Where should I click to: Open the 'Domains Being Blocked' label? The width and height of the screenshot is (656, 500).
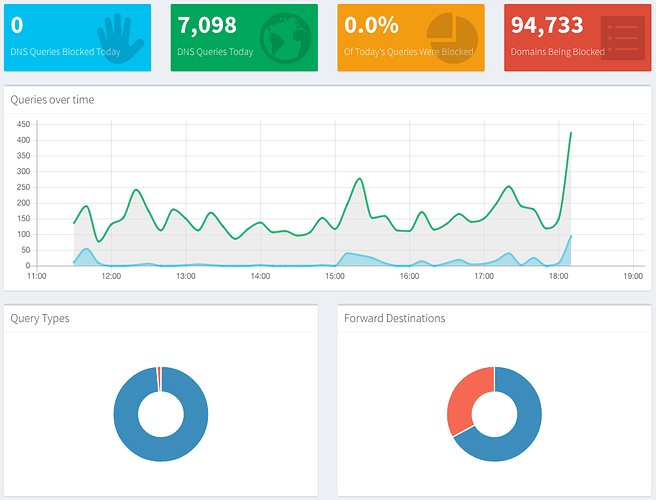pyautogui.click(x=557, y=52)
